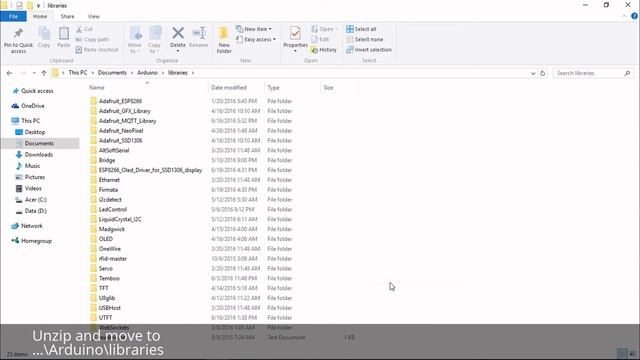The height and width of the screenshot is (360, 640).
Task: Select the ESP8266_Oled_Driver_for_SSD1306_display folder
Action: [x=150, y=170]
